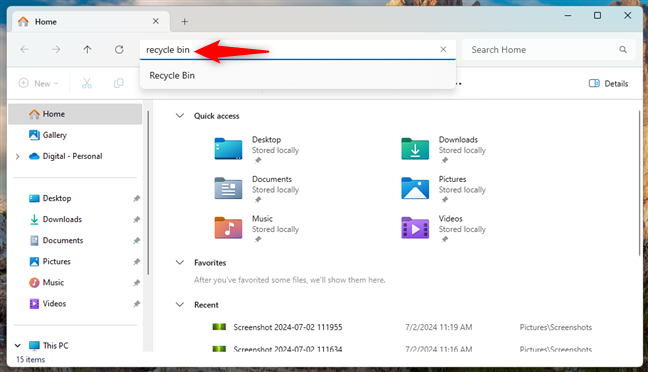648x372 pixels.
Task: Open Digital - Personal OneDrive folder
Action: pos(72,156)
